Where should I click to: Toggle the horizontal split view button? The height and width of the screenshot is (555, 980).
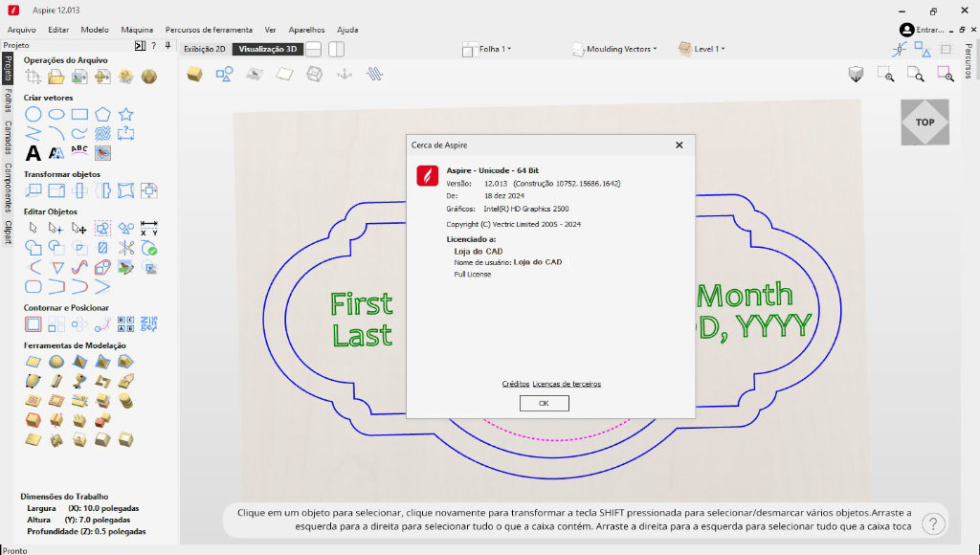(x=314, y=49)
